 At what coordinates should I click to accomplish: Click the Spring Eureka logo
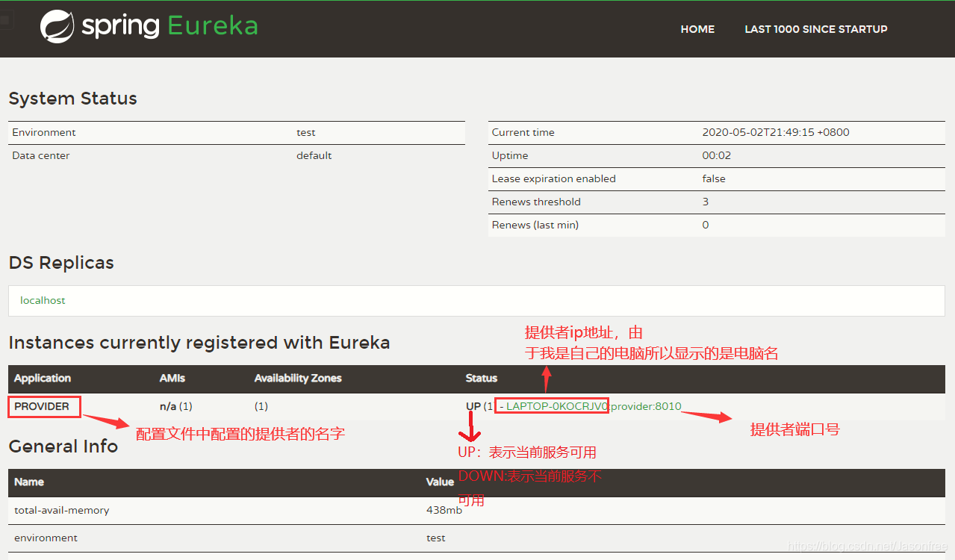point(149,26)
